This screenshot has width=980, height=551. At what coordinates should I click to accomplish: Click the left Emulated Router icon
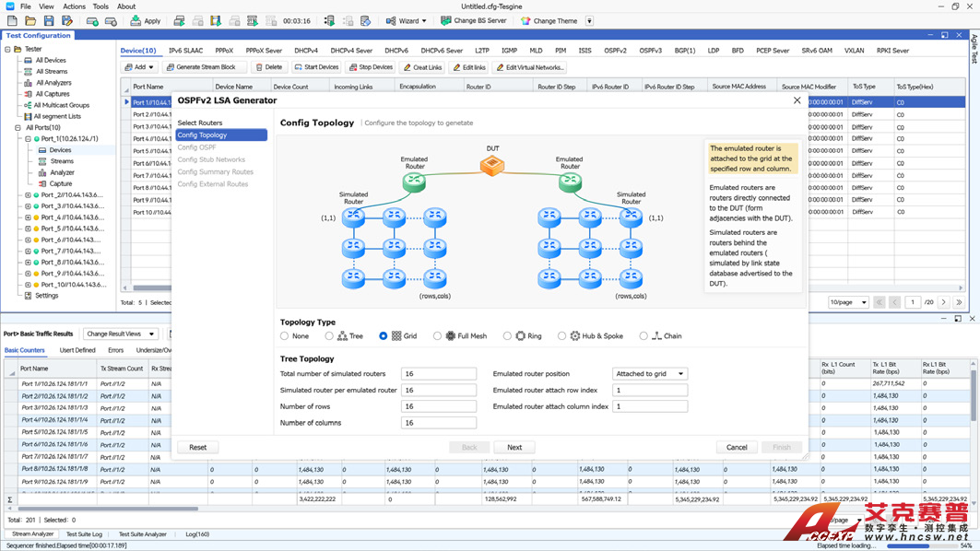[414, 182]
